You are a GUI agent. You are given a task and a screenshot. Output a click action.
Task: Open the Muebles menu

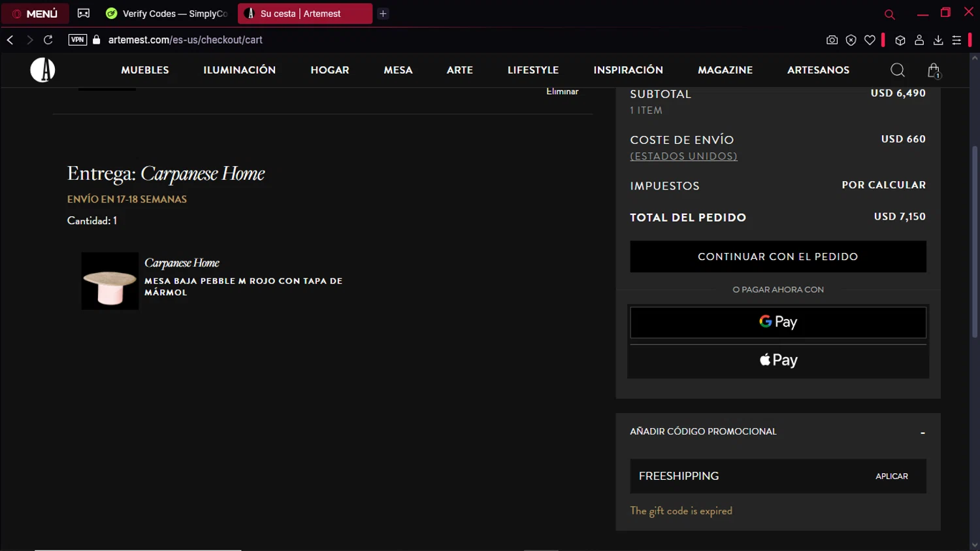[x=145, y=70]
